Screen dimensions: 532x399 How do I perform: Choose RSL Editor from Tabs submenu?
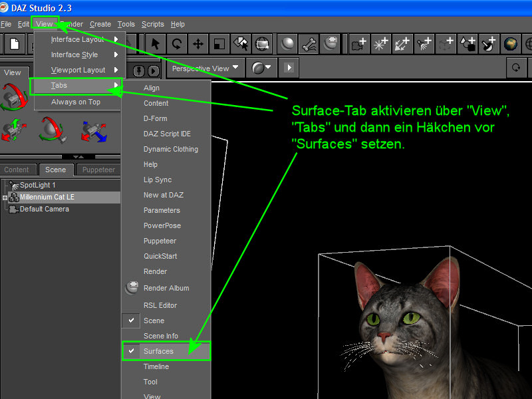pyautogui.click(x=166, y=305)
